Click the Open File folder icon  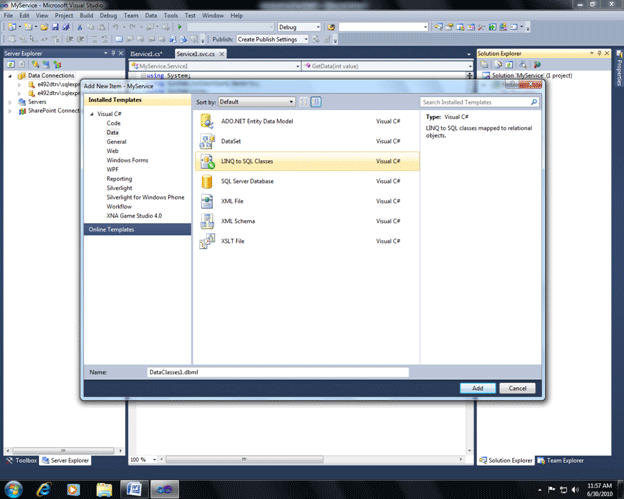click(44, 27)
